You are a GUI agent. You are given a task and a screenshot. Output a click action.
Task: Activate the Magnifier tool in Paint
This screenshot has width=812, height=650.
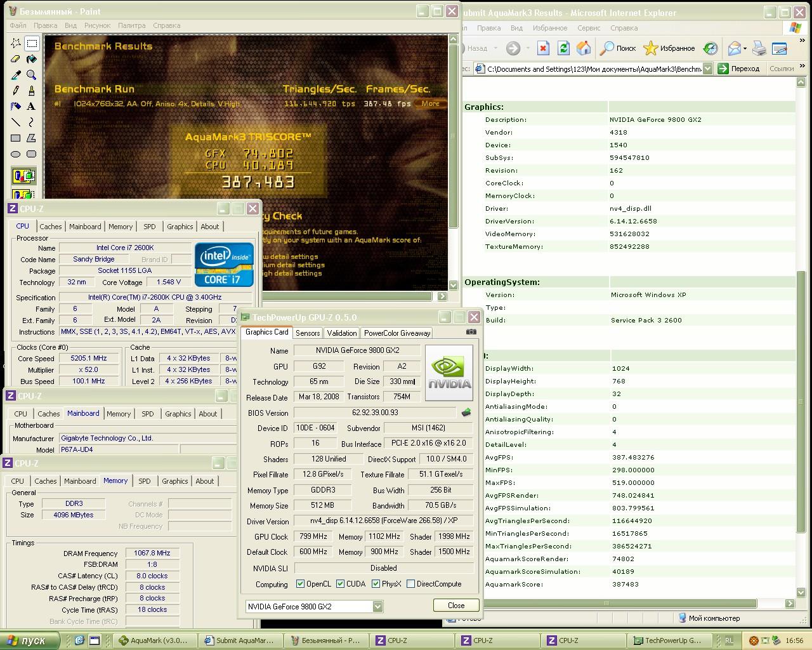click(x=32, y=75)
